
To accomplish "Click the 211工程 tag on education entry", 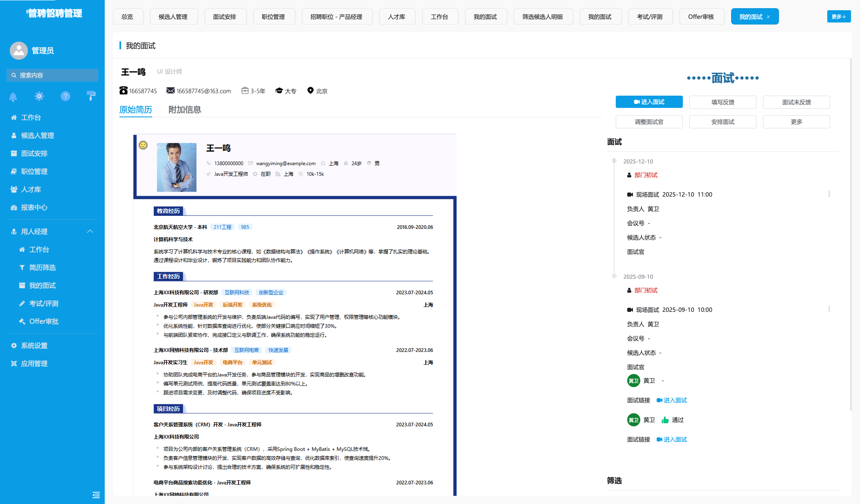I will pyautogui.click(x=222, y=227).
